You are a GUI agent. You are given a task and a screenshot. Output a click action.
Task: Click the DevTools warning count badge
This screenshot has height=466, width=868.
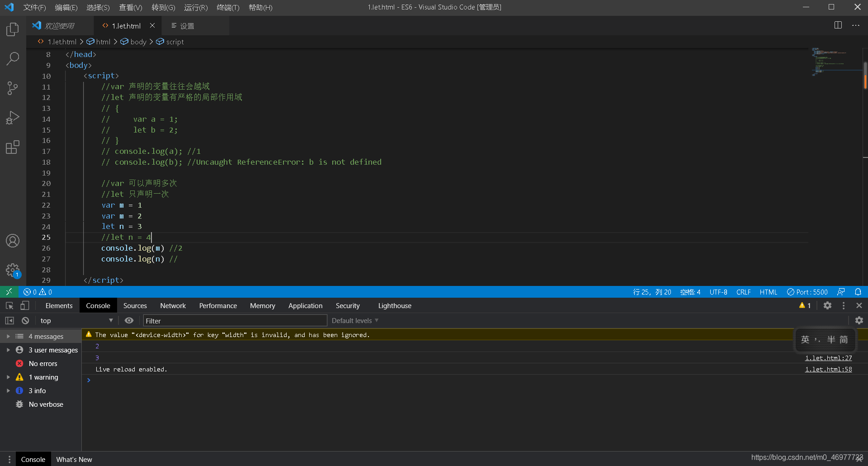[x=805, y=305]
